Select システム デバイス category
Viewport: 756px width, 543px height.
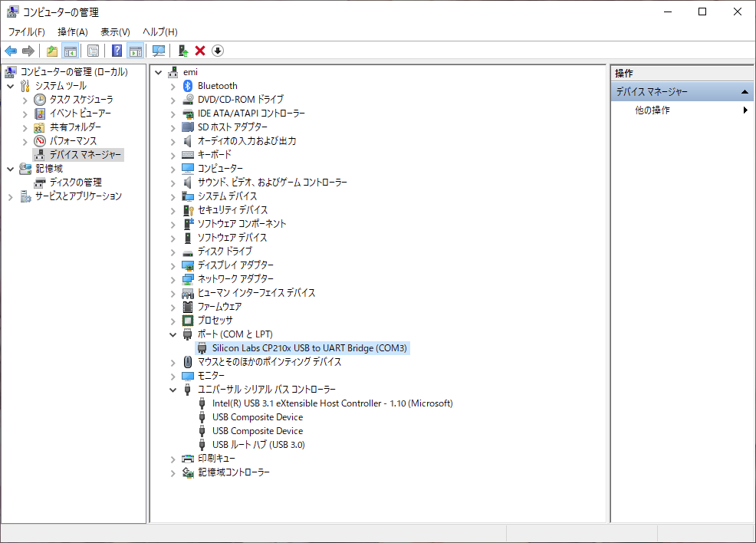coord(227,196)
